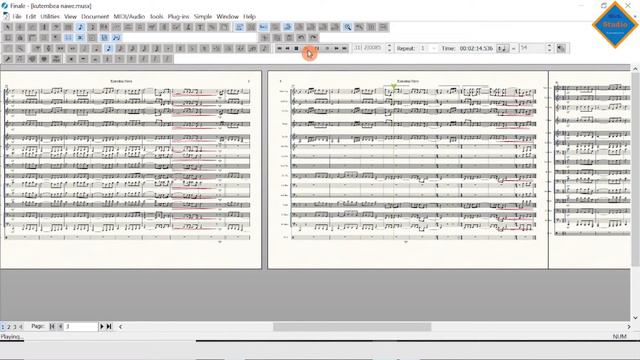Open playback settings speaker icon
This screenshot has height=360, width=640.
(x=561, y=48)
